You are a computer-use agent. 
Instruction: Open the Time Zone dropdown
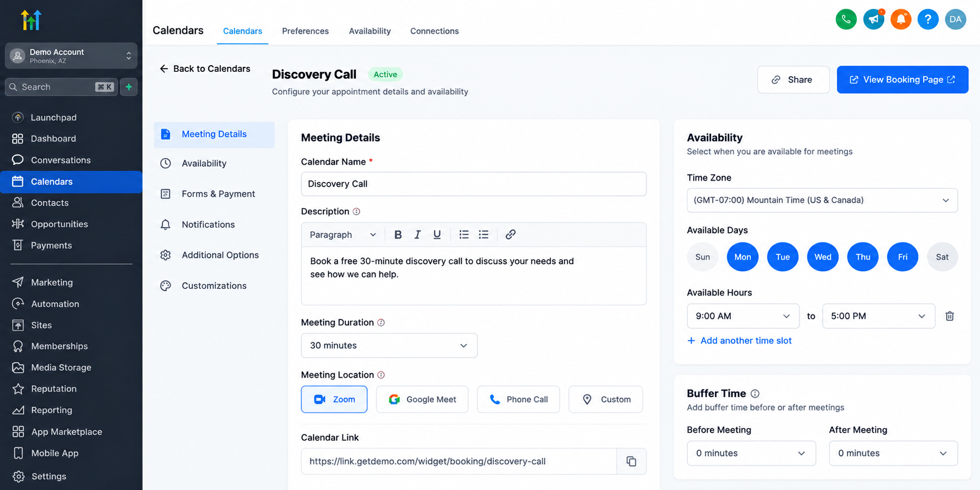pos(822,201)
